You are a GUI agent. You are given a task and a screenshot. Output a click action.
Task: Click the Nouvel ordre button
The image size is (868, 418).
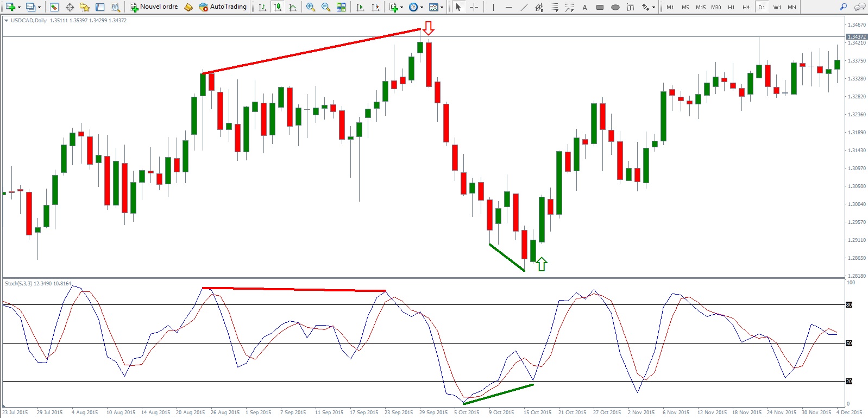[154, 7]
